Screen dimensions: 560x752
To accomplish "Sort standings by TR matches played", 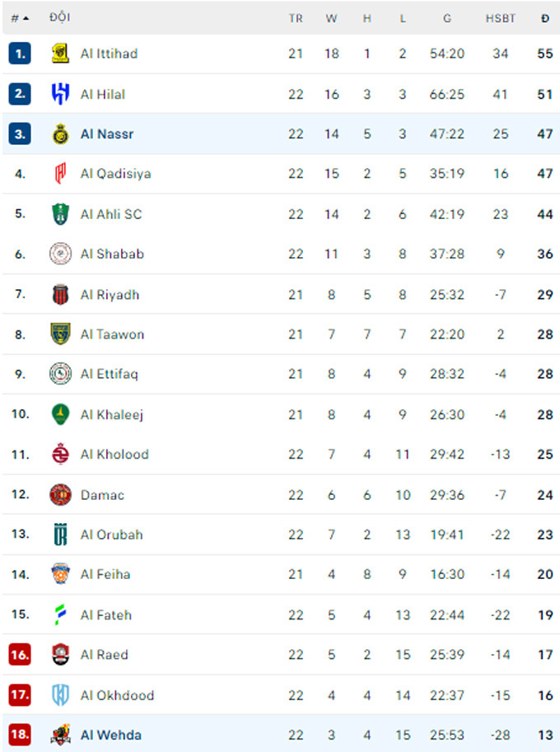I will pyautogui.click(x=296, y=18).
